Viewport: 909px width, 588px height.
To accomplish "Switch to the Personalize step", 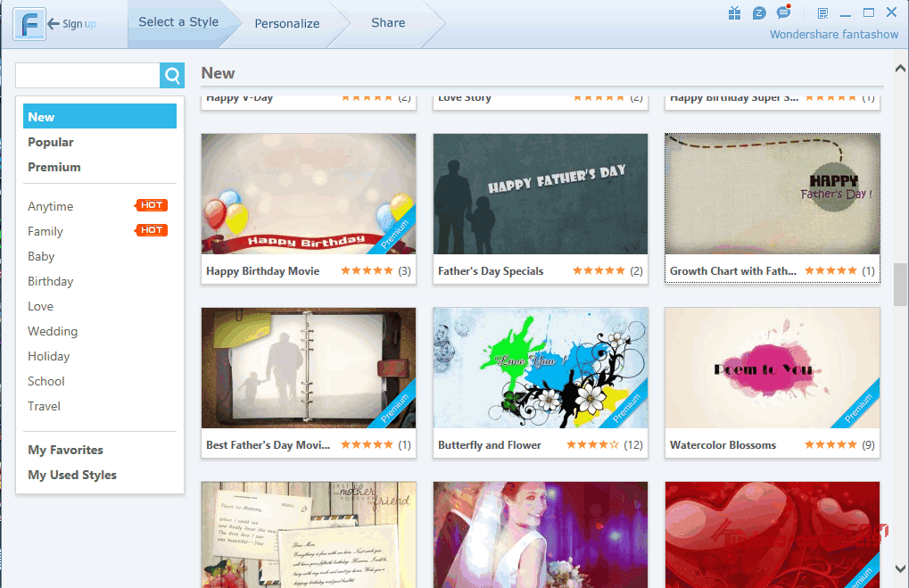I will point(287,24).
